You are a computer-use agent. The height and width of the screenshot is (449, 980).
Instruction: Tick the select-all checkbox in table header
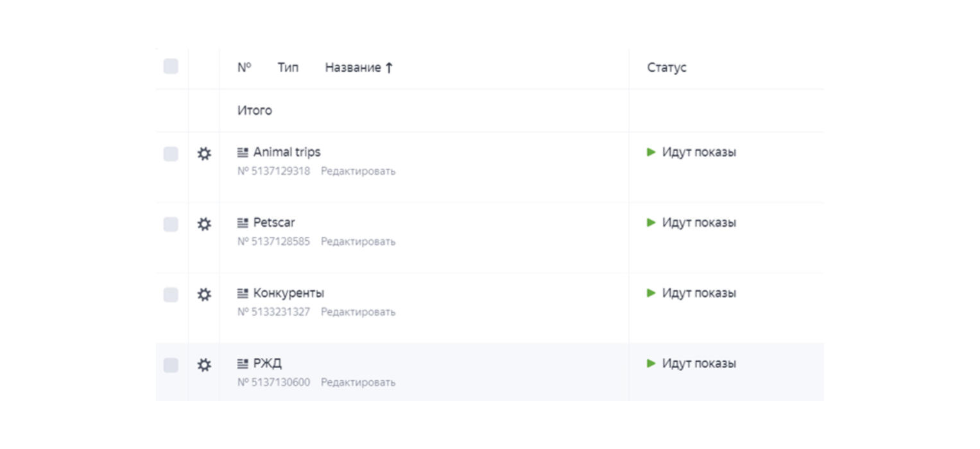click(171, 66)
